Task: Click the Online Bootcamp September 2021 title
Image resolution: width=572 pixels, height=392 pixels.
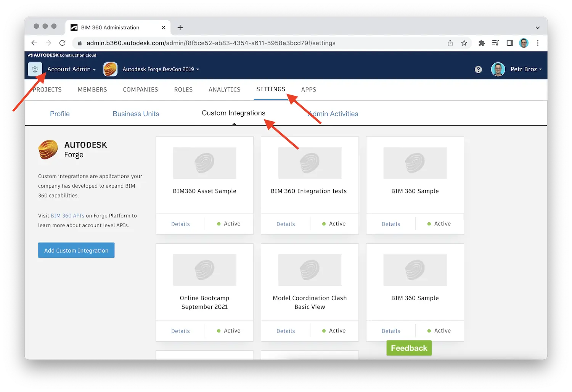Action: coord(205,302)
